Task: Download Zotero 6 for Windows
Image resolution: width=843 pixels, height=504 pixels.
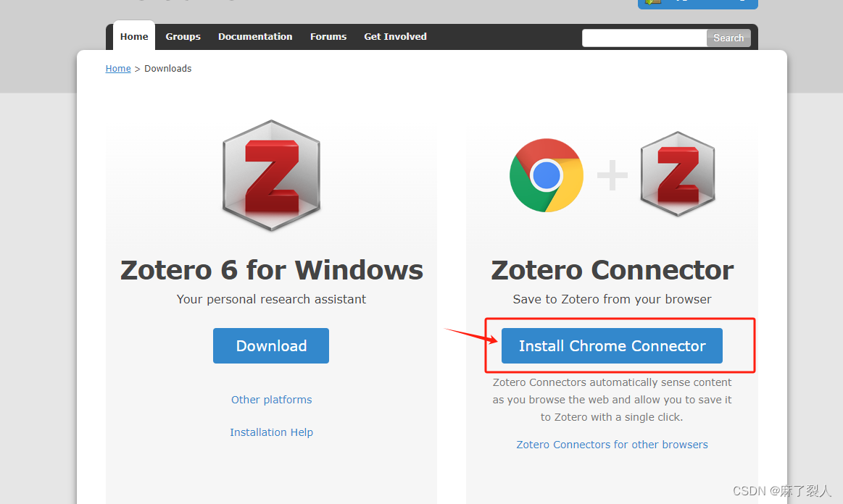Action: click(x=271, y=345)
